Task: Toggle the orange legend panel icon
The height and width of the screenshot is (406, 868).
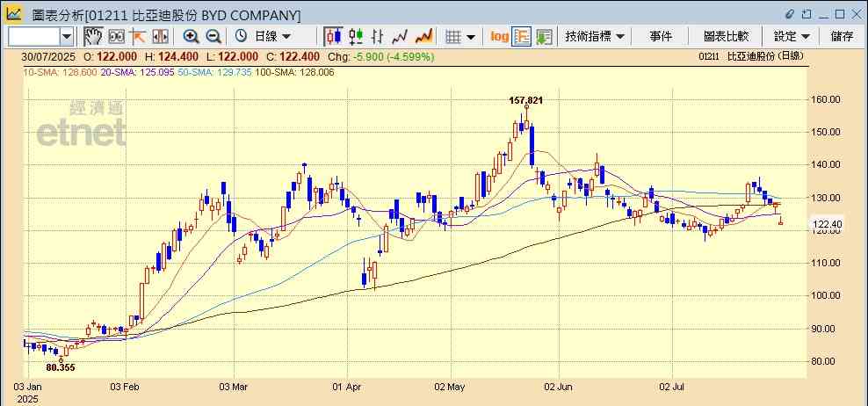Action: [522, 37]
